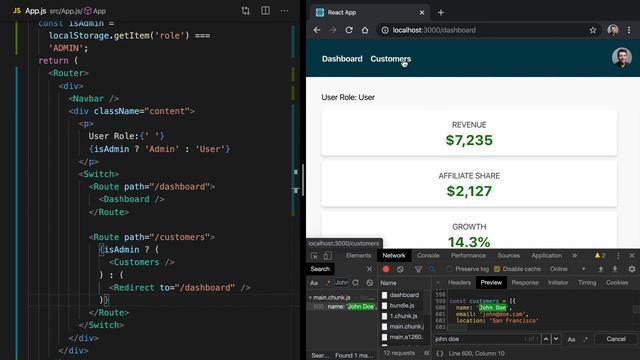Open the editor's more actions ellipsis menu
640x360 pixels.
pos(284,11)
